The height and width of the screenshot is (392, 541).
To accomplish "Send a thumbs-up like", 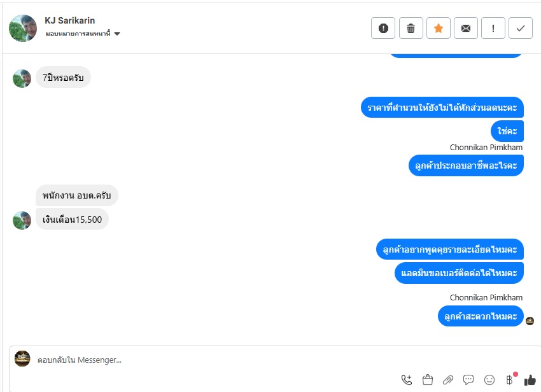I will coord(530,380).
